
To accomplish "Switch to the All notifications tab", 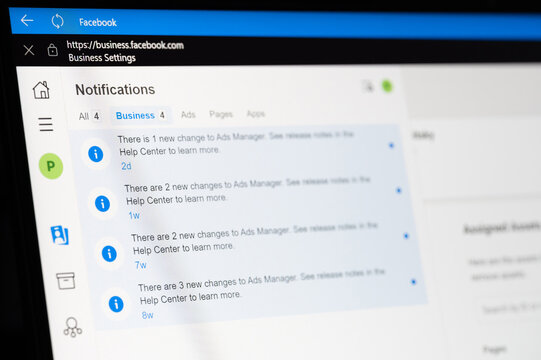I will pyautogui.click(x=89, y=116).
